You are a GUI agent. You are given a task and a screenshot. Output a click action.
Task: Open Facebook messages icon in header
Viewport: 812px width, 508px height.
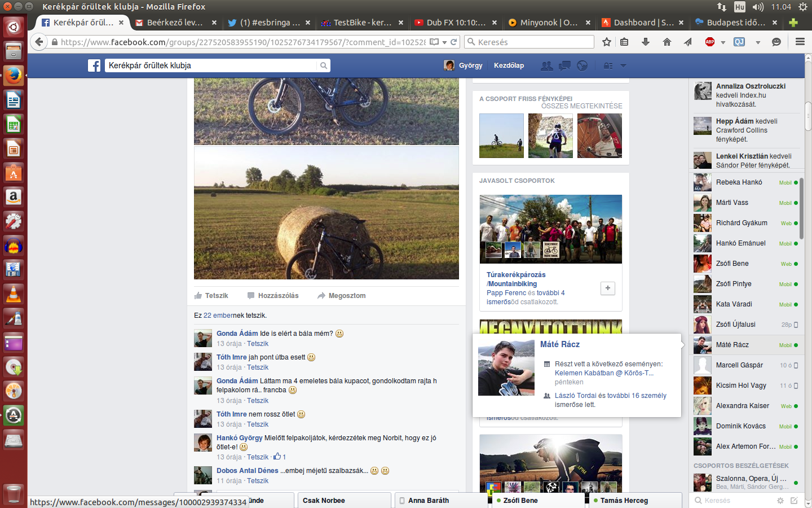(x=564, y=65)
